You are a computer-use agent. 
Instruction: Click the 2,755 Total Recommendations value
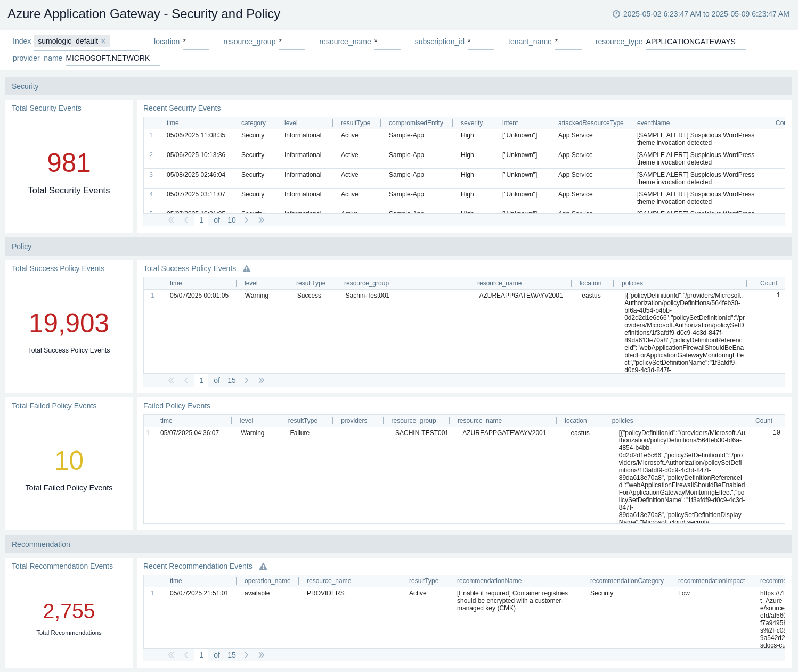point(69,611)
